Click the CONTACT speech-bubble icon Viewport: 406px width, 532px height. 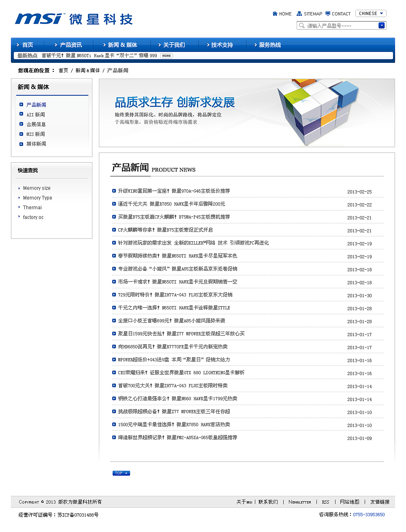click(327, 13)
